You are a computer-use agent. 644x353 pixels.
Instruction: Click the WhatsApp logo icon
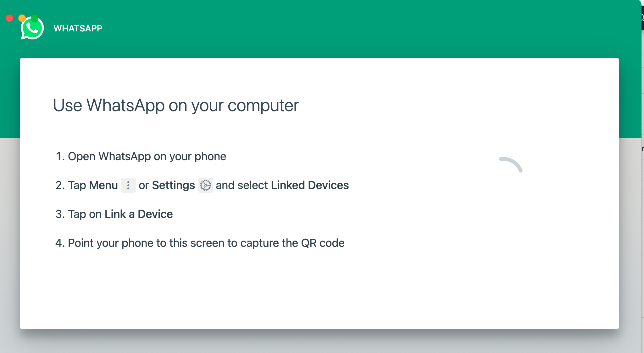coord(32,29)
